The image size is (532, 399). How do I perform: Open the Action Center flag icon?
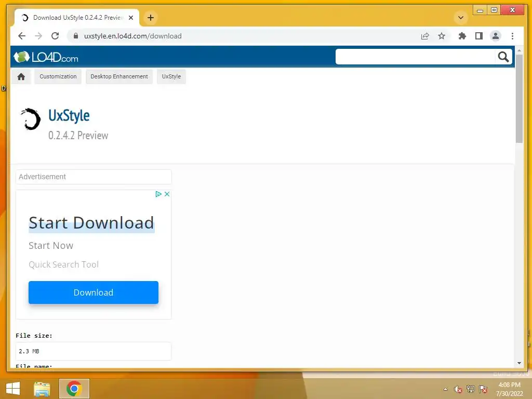[483, 389]
